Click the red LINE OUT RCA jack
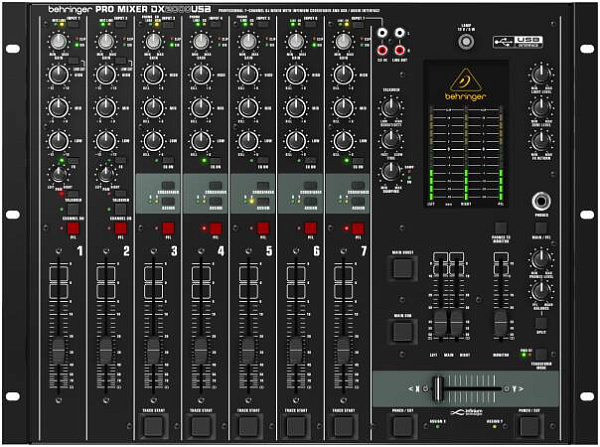Image resolution: width=600 pixels, height=447 pixels. [399, 50]
